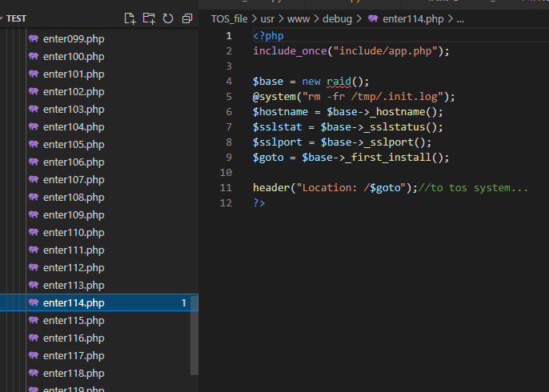Open enter101.php in the file tree
This screenshot has height=392, width=549.
pos(99,74)
